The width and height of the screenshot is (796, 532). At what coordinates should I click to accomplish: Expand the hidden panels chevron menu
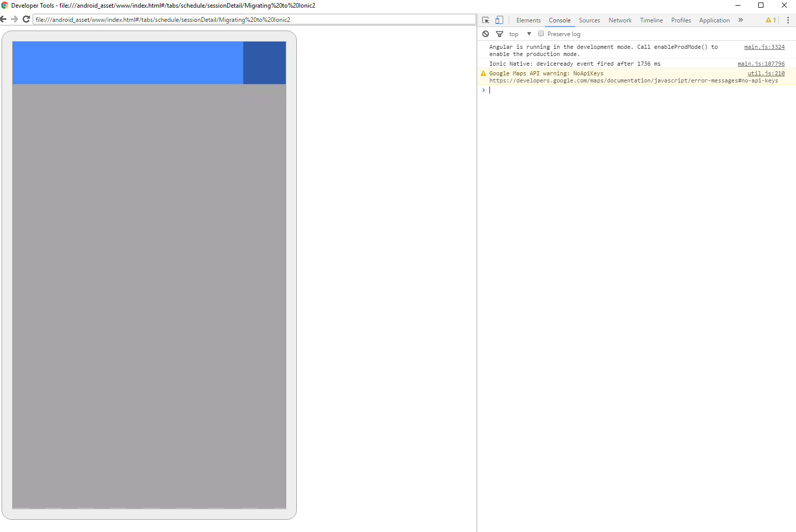point(740,20)
